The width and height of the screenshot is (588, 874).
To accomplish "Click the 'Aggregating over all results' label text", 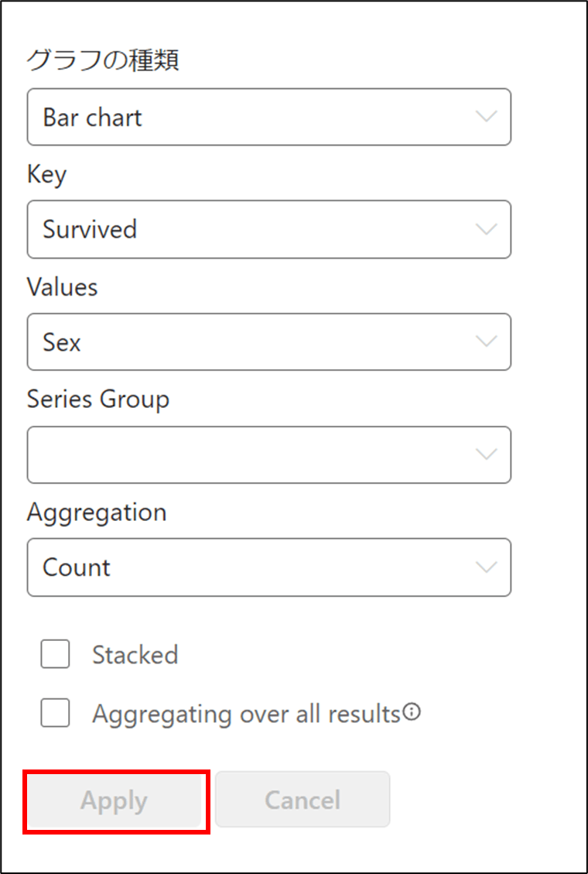I will pyautogui.click(x=245, y=713).
